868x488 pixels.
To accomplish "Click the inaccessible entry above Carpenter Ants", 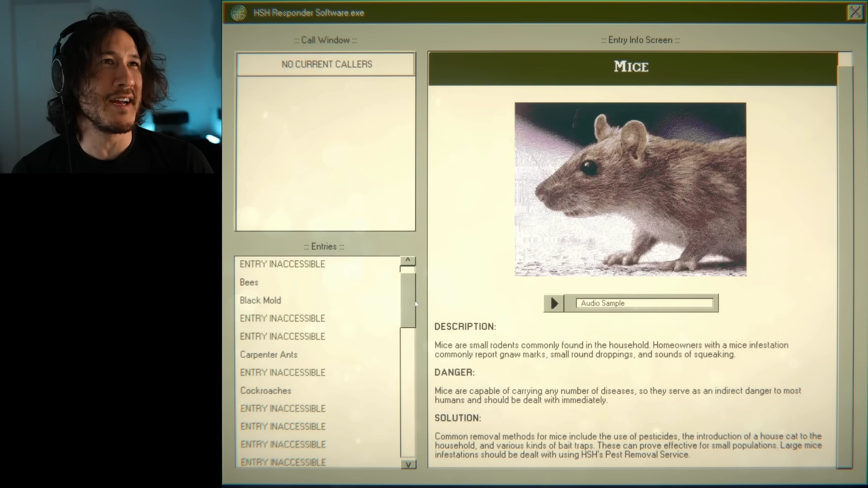I will point(282,337).
